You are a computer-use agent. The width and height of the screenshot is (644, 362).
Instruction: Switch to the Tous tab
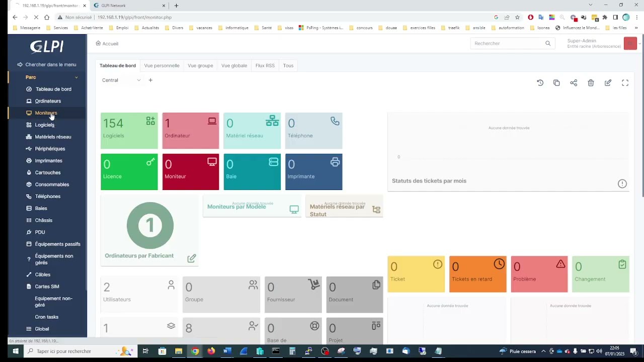[288, 65]
